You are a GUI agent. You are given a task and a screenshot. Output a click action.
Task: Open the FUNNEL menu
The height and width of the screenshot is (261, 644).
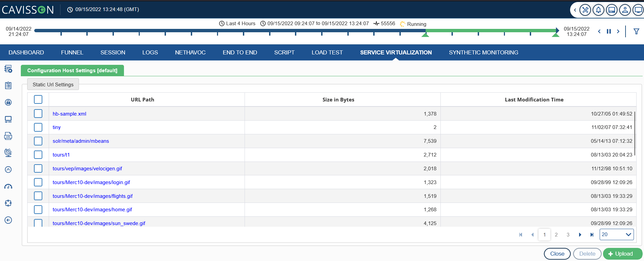72,52
